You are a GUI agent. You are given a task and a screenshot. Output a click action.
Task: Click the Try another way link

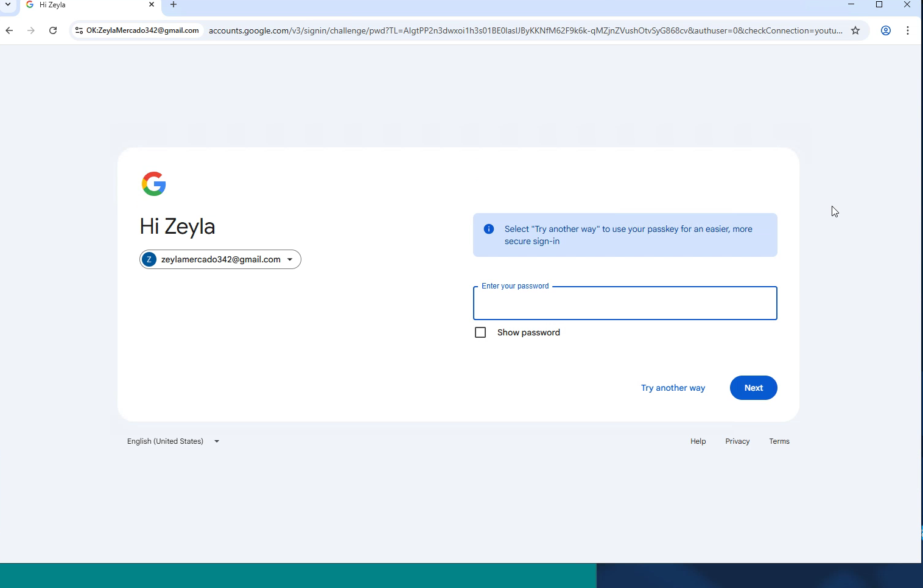pyautogui.click(x=673, y=388)
